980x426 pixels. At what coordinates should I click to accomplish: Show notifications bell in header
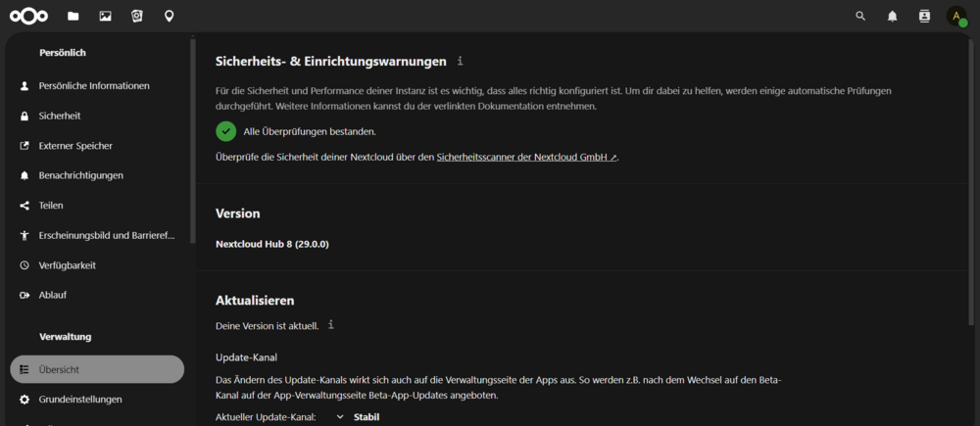[x=893, y=17]
